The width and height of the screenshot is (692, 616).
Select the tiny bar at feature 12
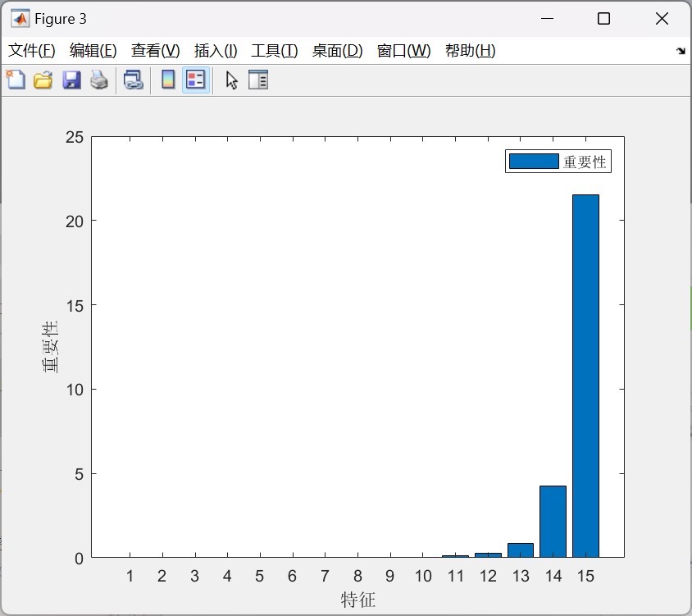point(488,555)
